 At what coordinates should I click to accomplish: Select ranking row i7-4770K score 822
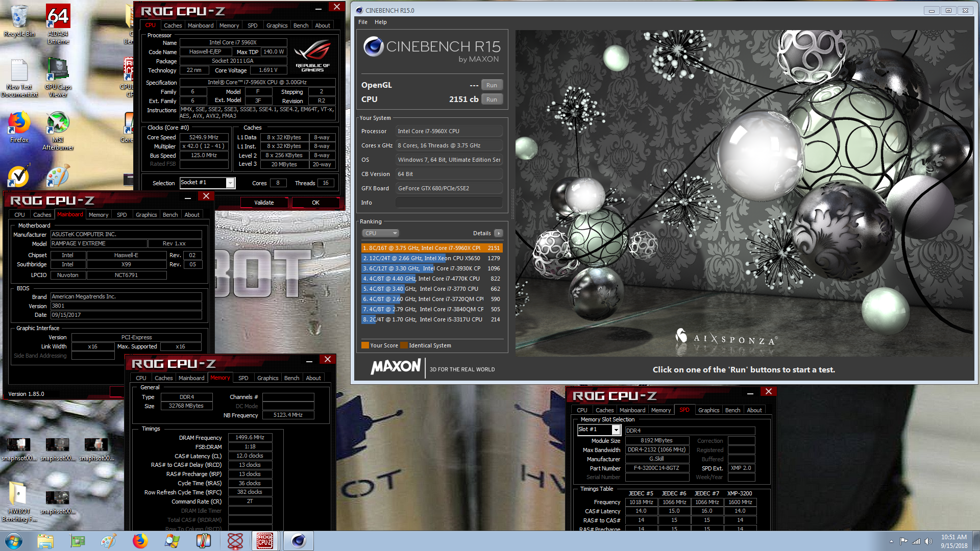point(432,279)
